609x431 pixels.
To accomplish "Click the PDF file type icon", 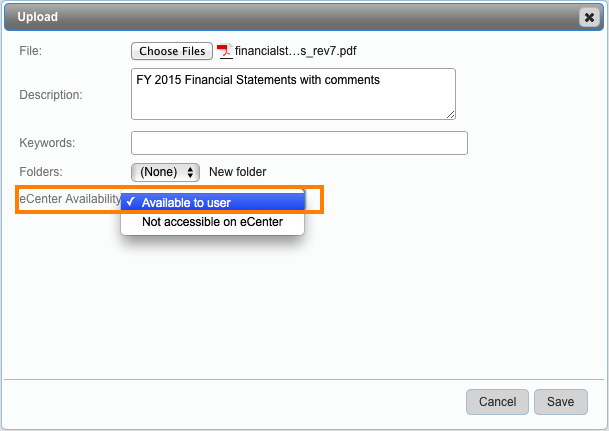I will tap(225, 51).
